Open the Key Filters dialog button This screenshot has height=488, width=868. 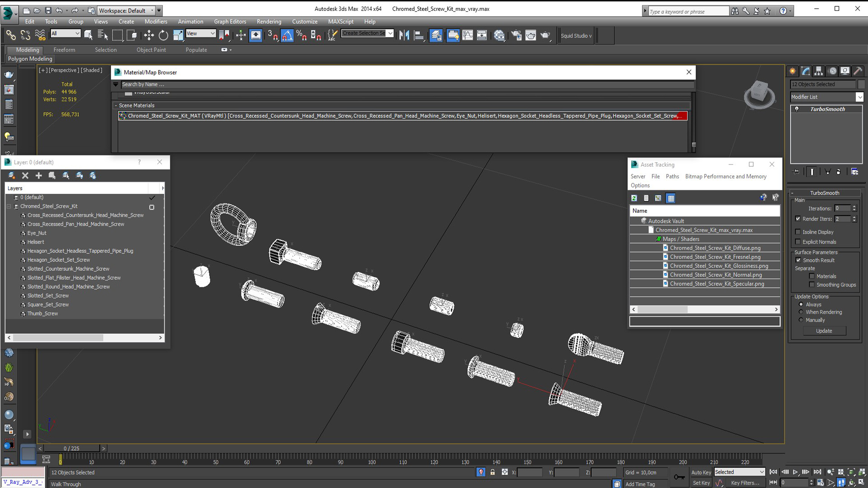tap(745, 483)
